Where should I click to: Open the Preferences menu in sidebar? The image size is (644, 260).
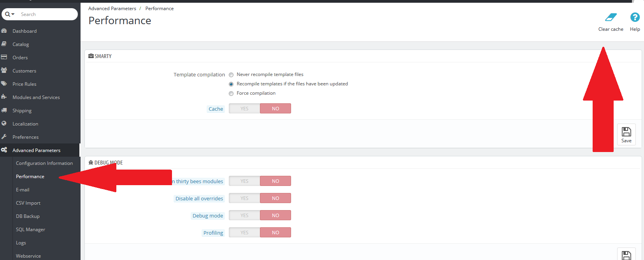[25, 137]
